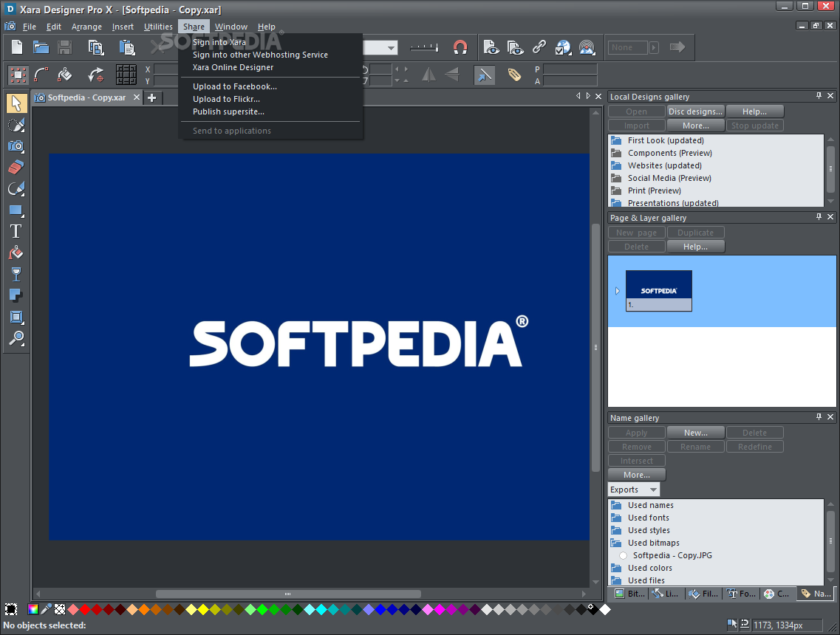Click the Save disk icon
The width and height of the screenshot is (840, 635).
click(65, 47)
